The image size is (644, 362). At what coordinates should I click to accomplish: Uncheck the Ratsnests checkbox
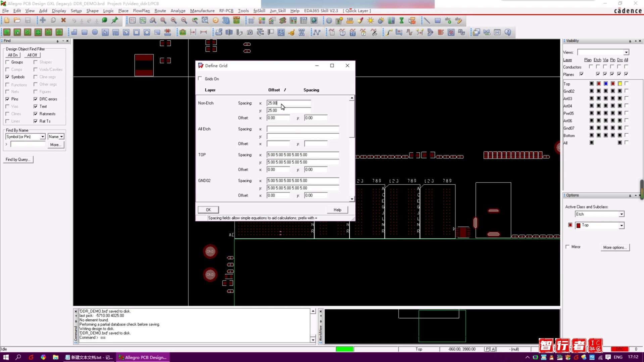(36, 114)
